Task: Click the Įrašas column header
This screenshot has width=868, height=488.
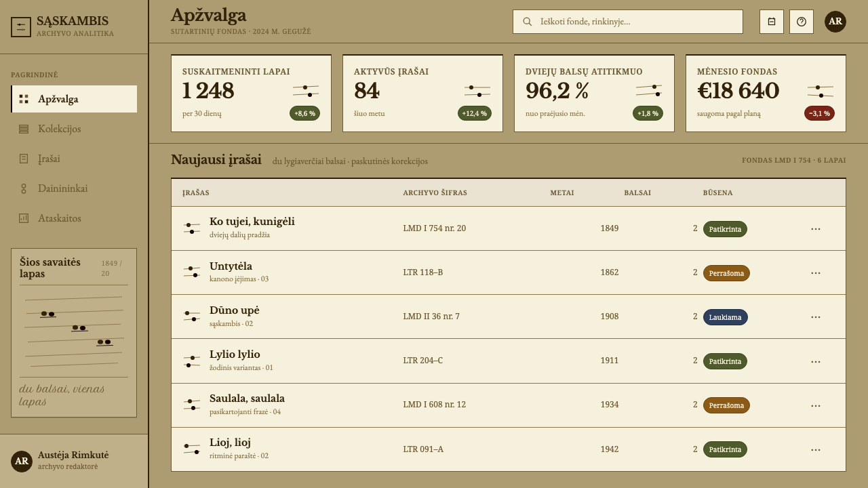Action: tap(196, 193)
